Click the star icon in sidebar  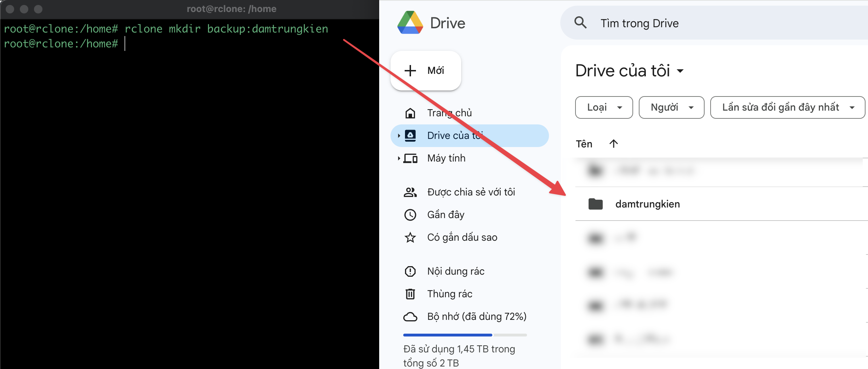point(410,238)
